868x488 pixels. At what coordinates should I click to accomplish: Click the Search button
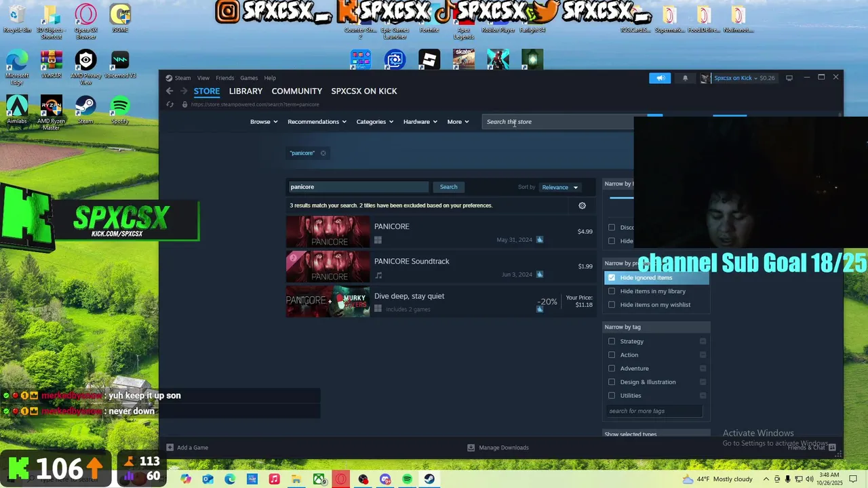point(448,187)
